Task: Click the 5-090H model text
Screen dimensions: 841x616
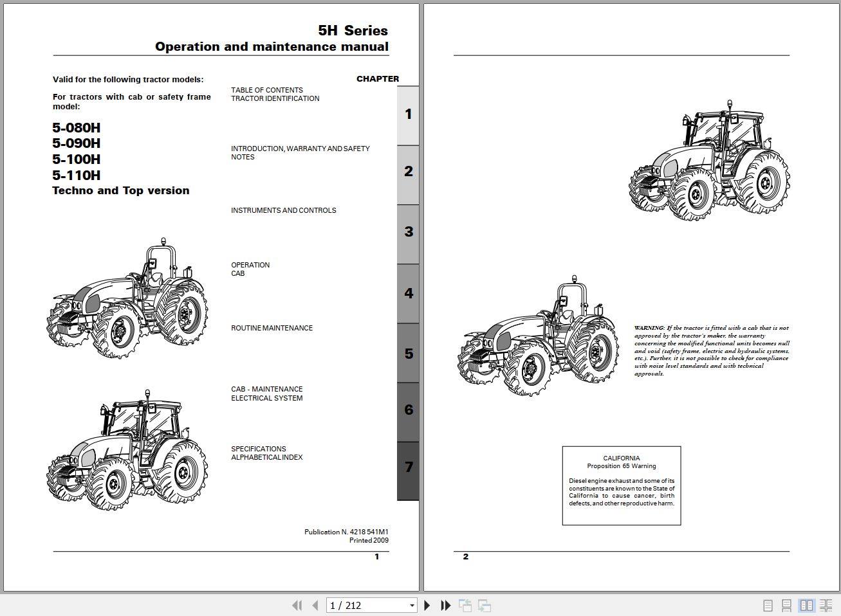Action: pyautogui.click(x=77, y=143)
